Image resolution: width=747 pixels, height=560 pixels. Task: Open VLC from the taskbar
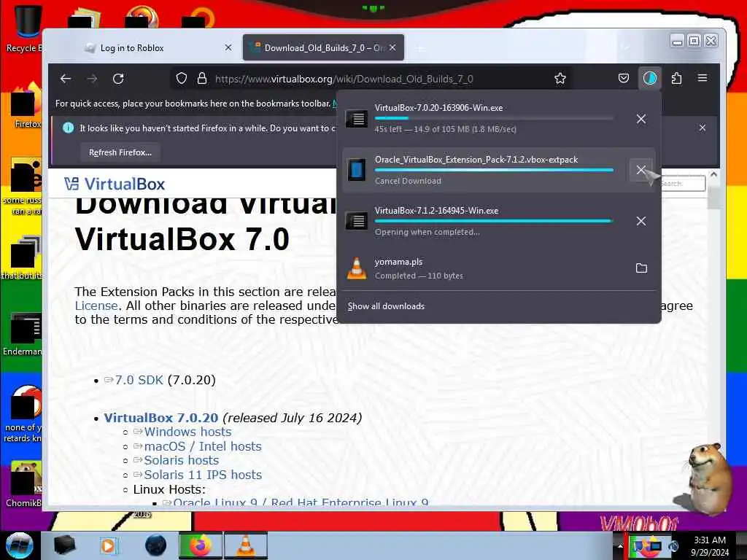pos(245,545)
